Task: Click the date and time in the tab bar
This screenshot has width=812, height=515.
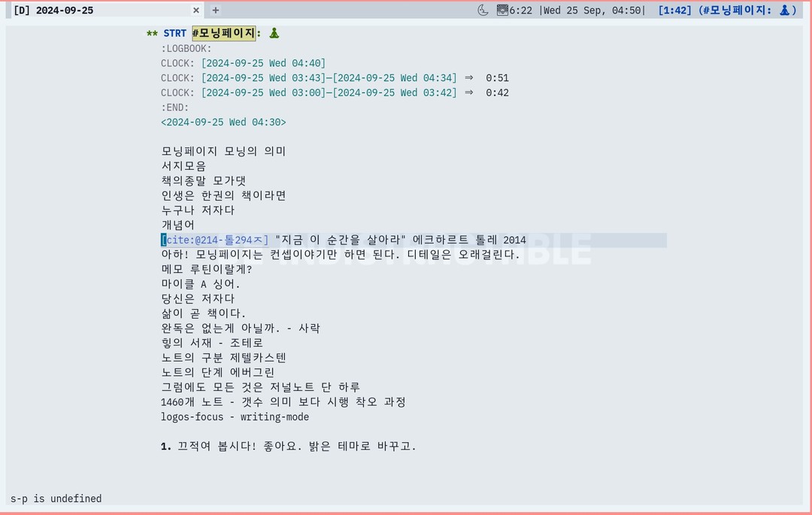Action: click(592, 11)
